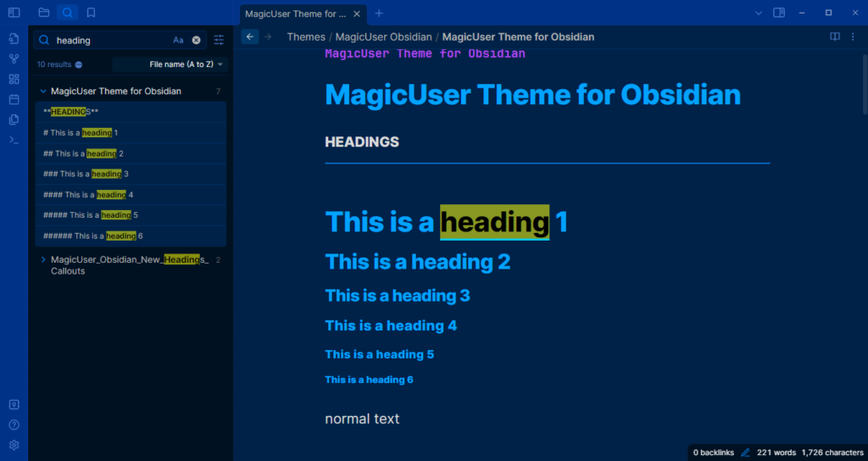Navigate back with the left arrow

tap(250, 36)
